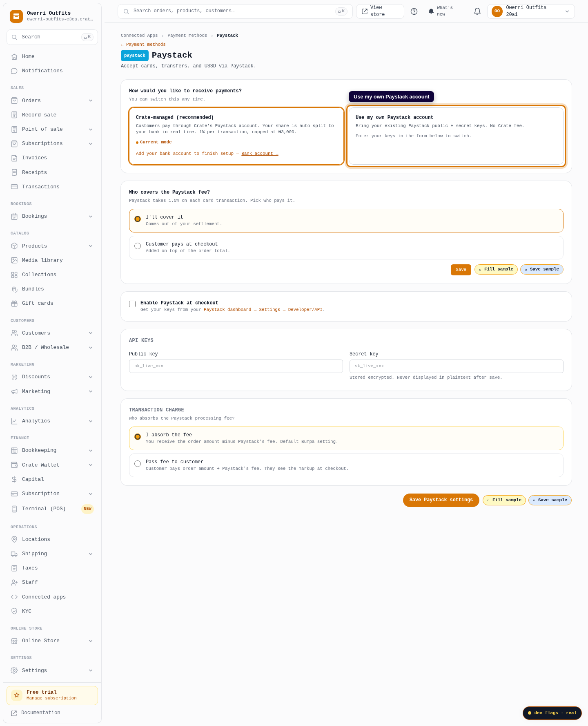This screenshot has width=588, height=726.
Task: Click the Collections grid icon
Action: pos(14,275)
